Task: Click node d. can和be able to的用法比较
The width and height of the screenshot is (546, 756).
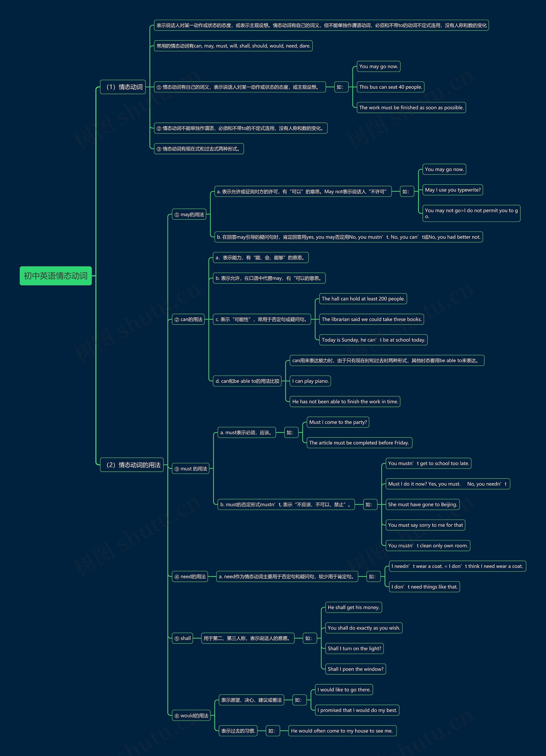Action: 247,381
